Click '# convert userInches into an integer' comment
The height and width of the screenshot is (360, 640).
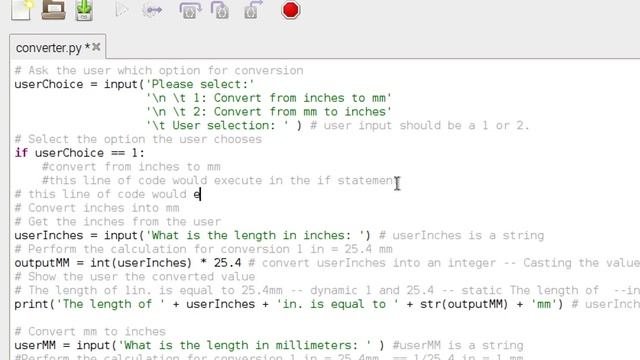click(x=372, y=263)
